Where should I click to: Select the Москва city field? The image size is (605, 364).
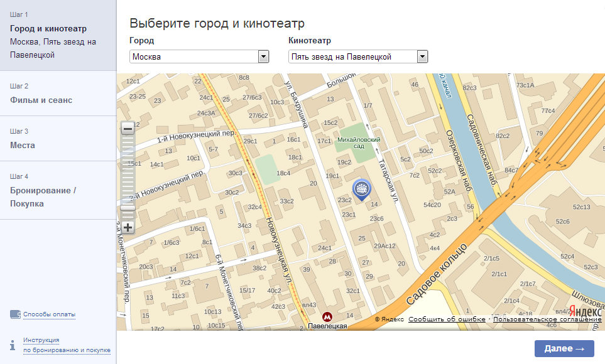click(x=199, y=56)
